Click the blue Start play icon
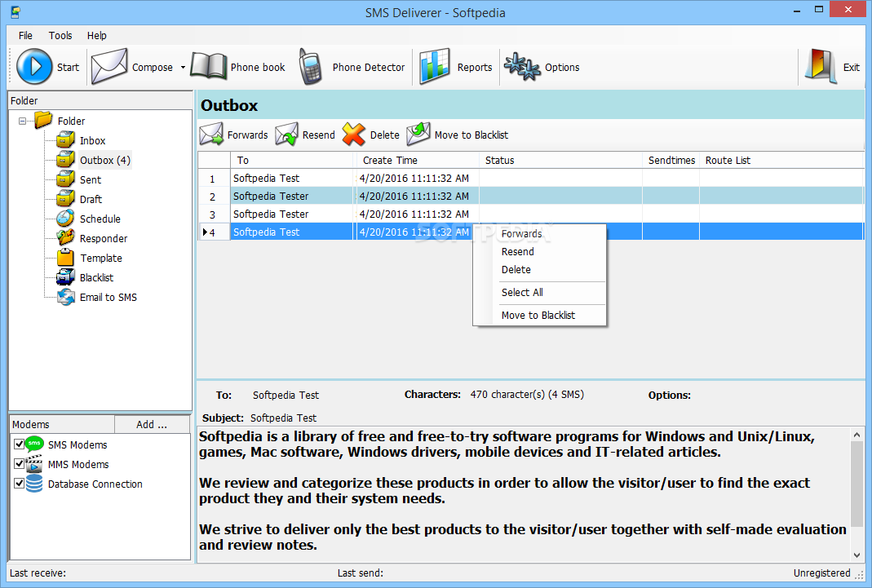The width and height of the screenshot is (872, 588). 34,67
